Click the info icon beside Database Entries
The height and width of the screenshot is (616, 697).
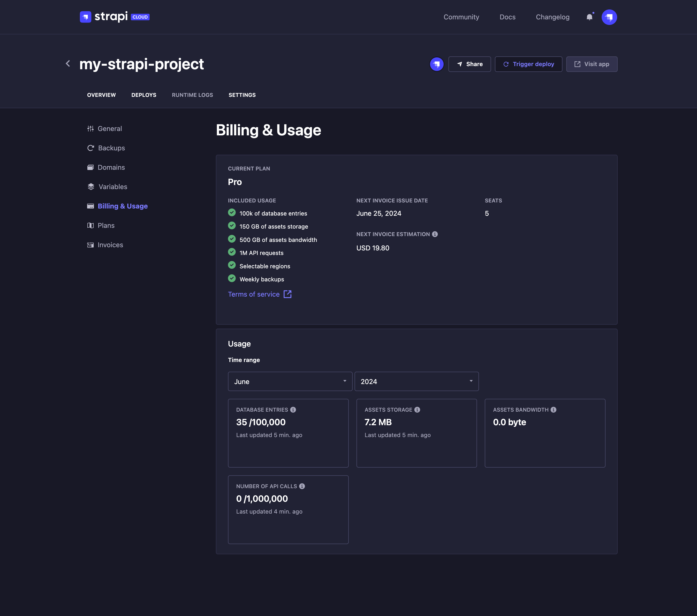click(x=294, y=410)
